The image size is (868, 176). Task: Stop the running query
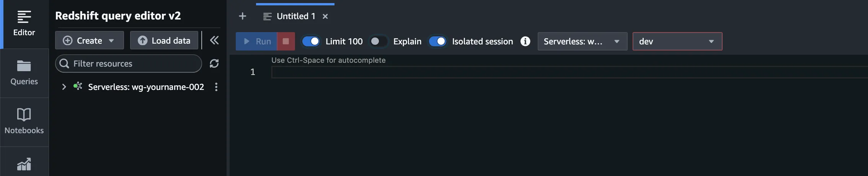click(286, 41)
